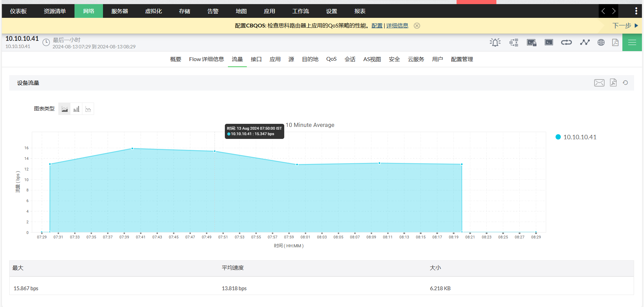Open the workflow diagram icon

click(x=514, y=43)
